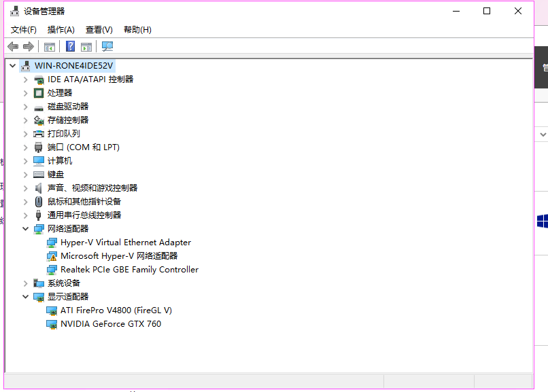Click the IDE ATA/ATAPI controller category icon
This screenshot has width=548, height=392.
pyautogui.click(x=39, y=79)
